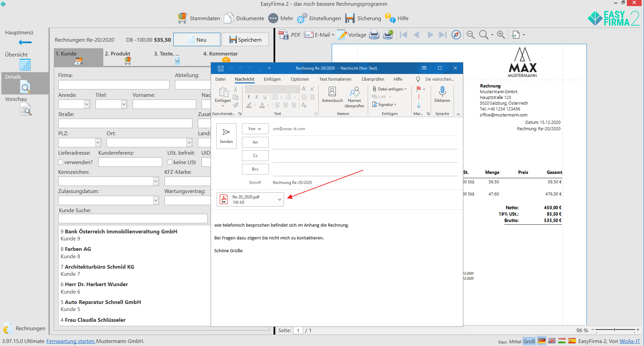The height and width of the screenshot is (346, 644).
Task: Toggle Lieferadresse verwenden checkbox
Action: point(61,162)
